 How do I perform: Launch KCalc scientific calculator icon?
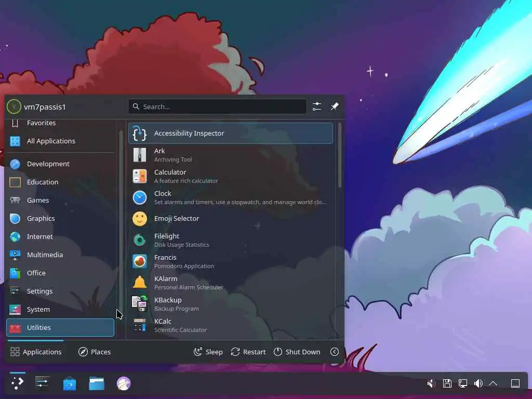click(x=139, y=325)
